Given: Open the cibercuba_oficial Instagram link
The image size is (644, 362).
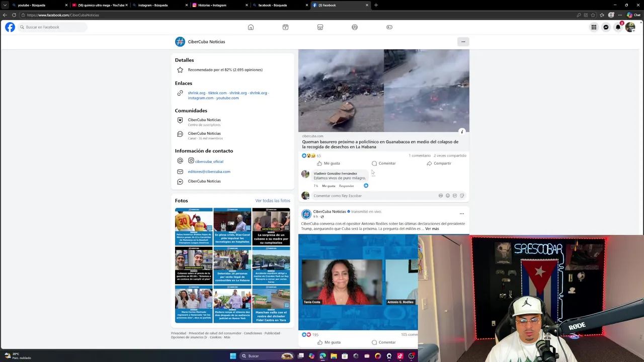Looking at the screenshot, I should coord(209,161).
